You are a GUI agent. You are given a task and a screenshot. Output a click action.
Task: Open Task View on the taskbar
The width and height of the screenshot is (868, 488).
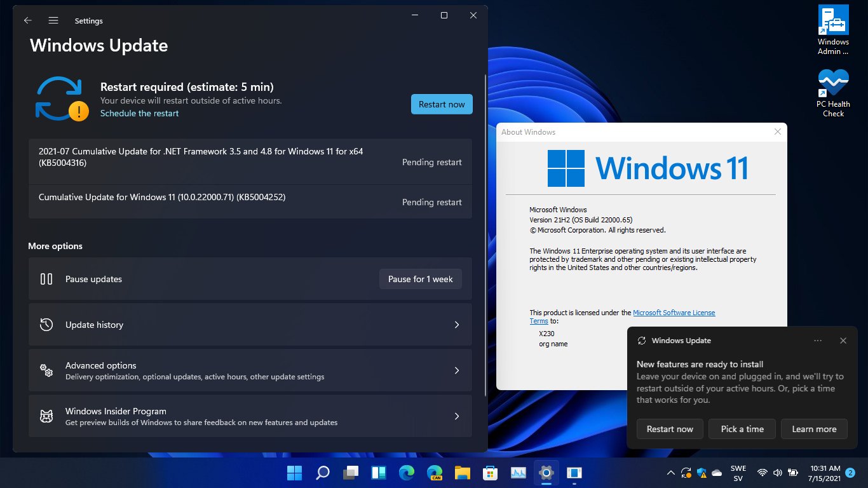(x=351, y=473)
